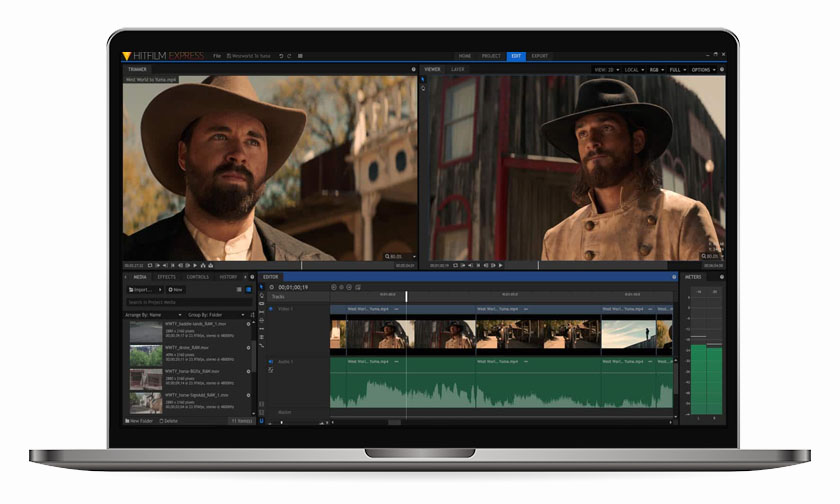Viewport: 840px width, 504px height.
Task: Switch media panel to list view
Action: [239, 290]
